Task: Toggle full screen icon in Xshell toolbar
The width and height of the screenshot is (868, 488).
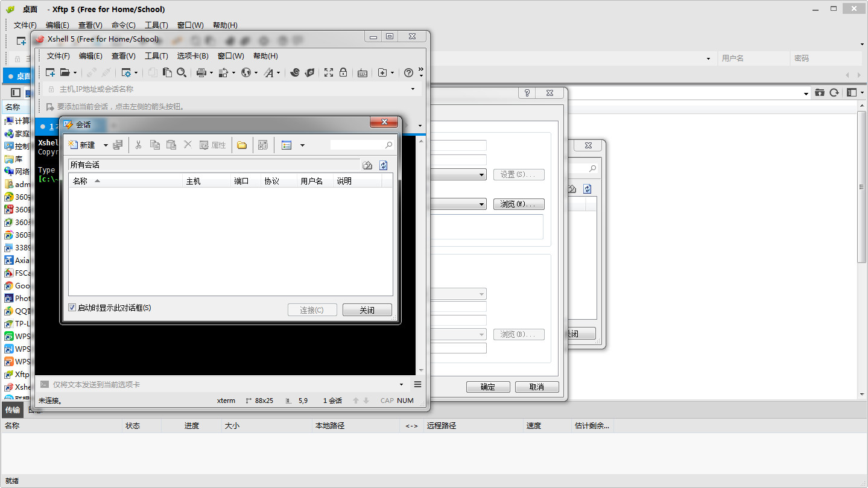Action: click(329, 72)
